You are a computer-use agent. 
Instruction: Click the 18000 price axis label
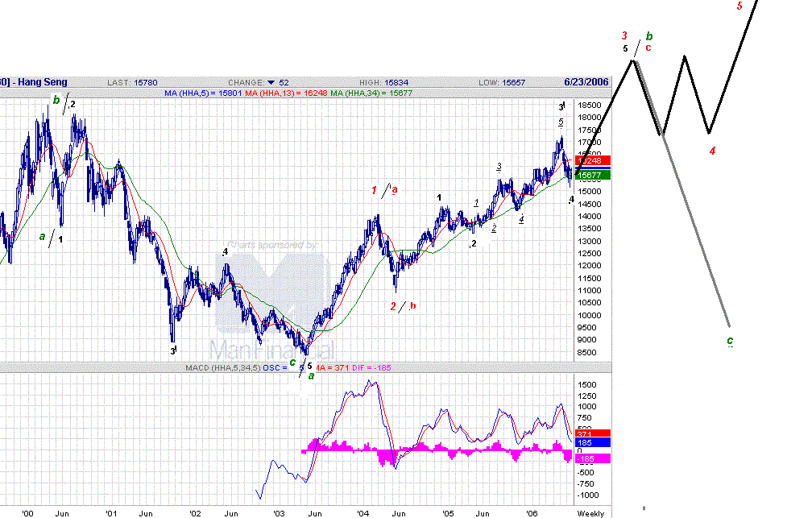tap(590, 118)
